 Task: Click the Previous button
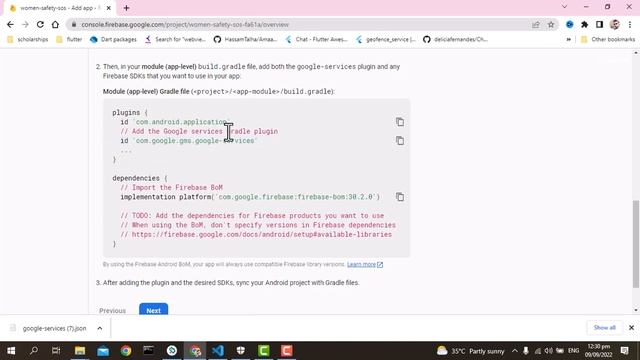coord(112,311)
